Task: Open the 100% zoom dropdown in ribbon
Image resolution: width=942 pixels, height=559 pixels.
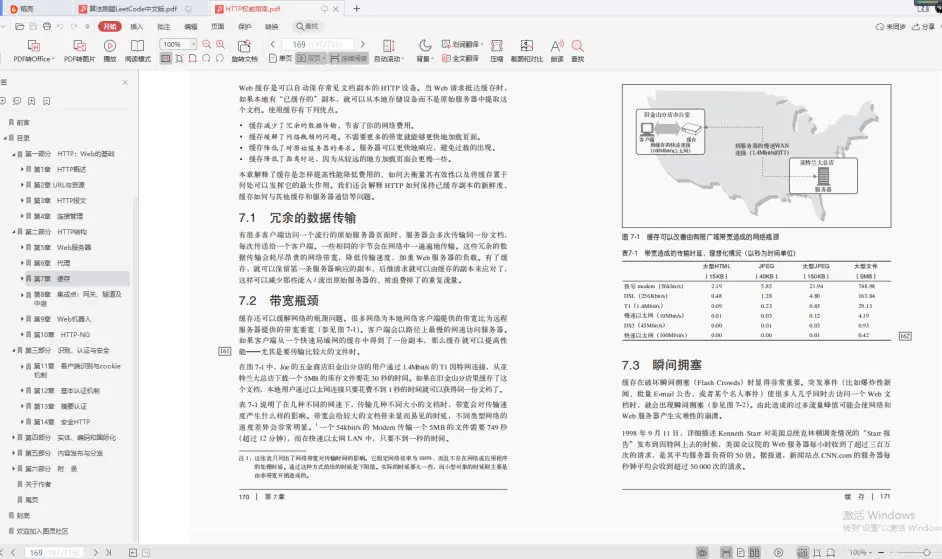Action: click(193, 44)
